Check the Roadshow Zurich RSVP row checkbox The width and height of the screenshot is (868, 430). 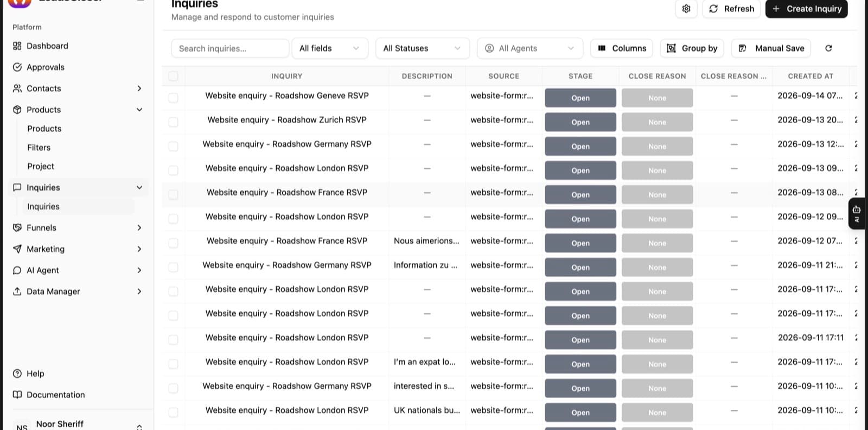(x=173, y=122)
